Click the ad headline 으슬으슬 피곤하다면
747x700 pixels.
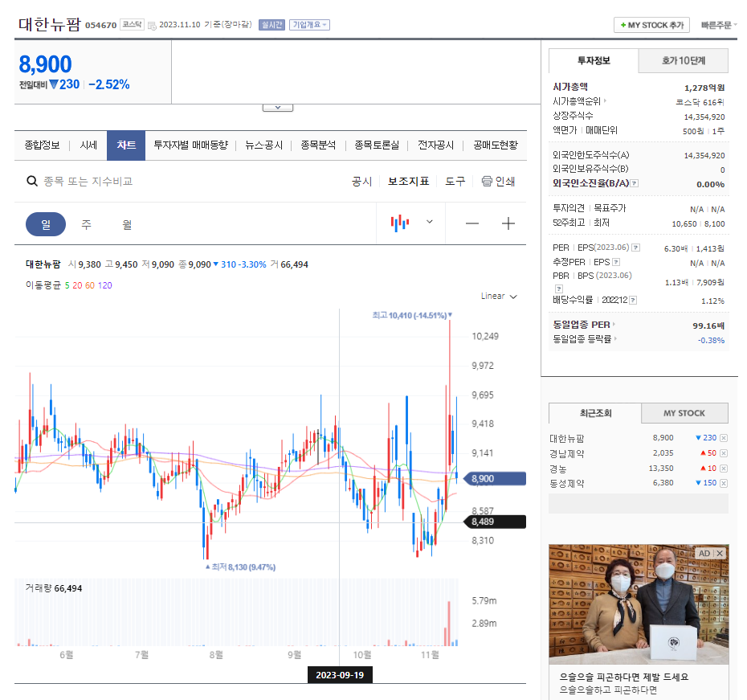pyautogui.click(x=623, y=677)
